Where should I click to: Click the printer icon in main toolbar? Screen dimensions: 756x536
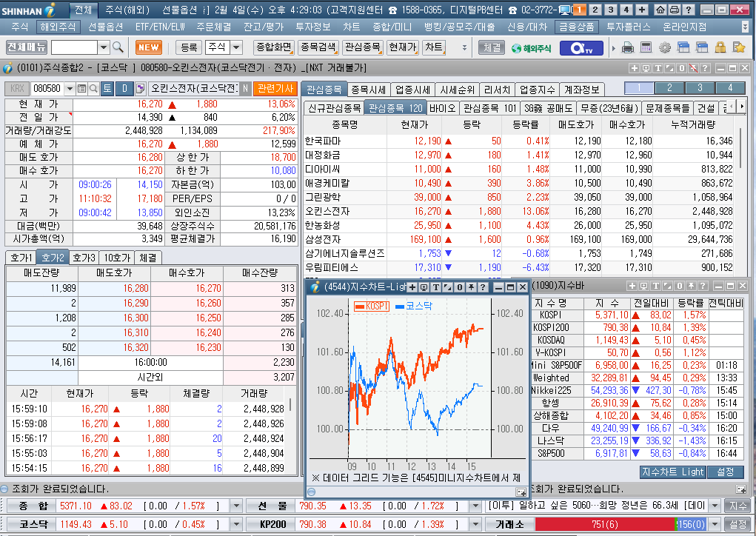pyautogui.click(x=628, y=47)
